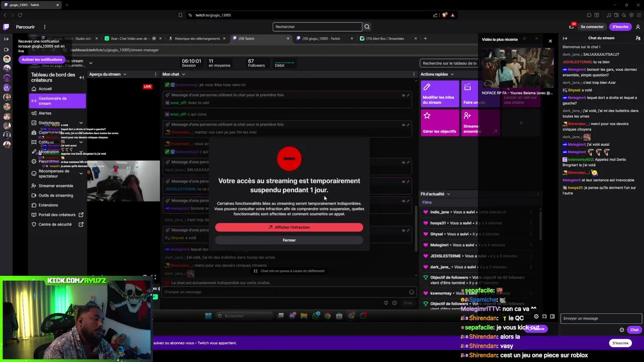Screen dimensions: 644x362
Task: Expand the Statistiques section chevron
Action: pyautogui.click(x=81, y=123)
